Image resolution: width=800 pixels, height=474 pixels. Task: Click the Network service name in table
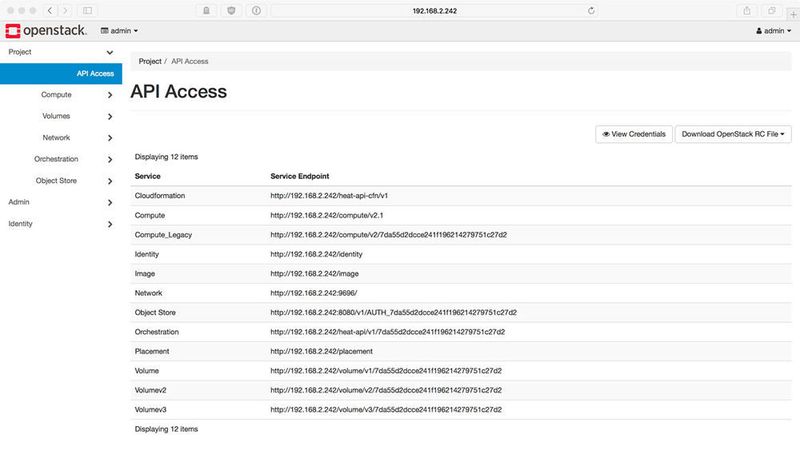[x=148, y=293]
